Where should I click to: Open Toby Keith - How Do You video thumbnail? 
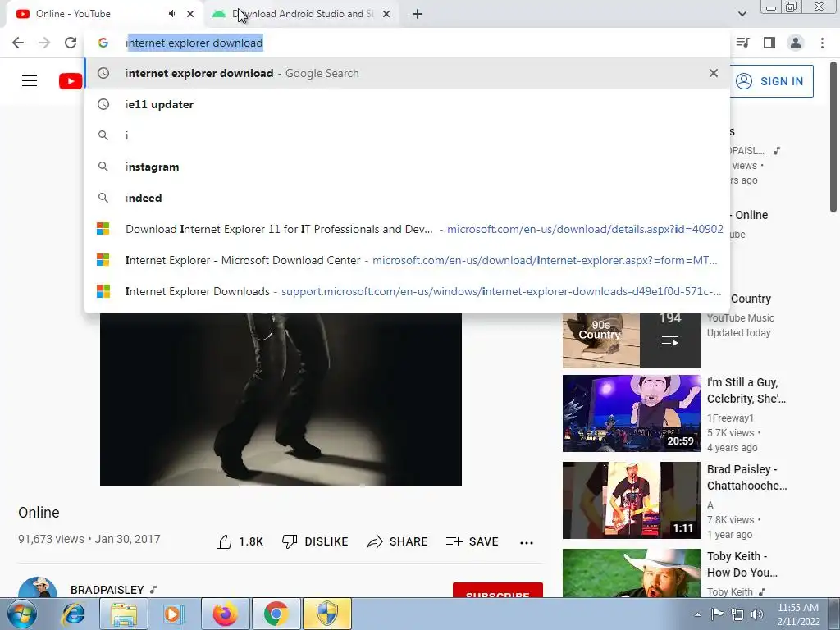click(x=631, y=573)
